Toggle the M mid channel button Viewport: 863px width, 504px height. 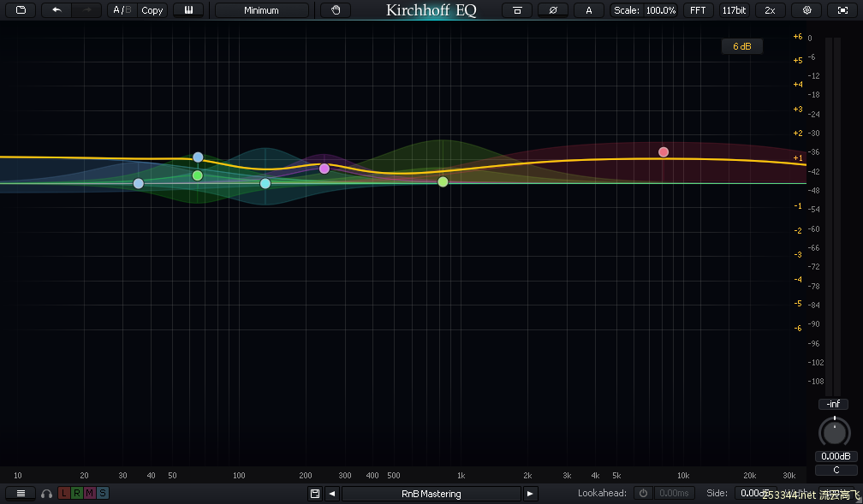pos(89,494)
